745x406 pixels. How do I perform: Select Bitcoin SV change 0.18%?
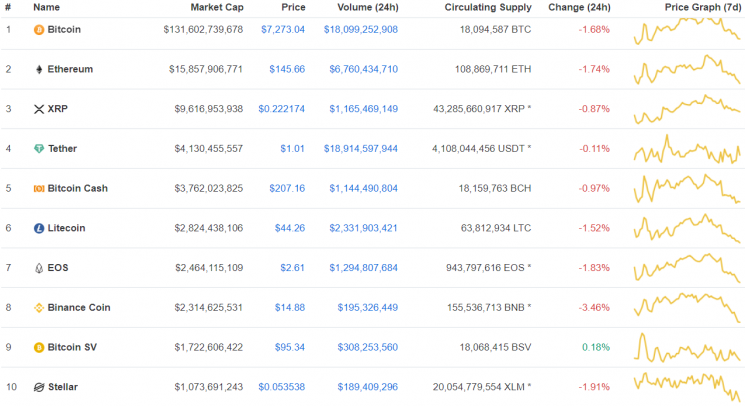click(x=596, y=347)
